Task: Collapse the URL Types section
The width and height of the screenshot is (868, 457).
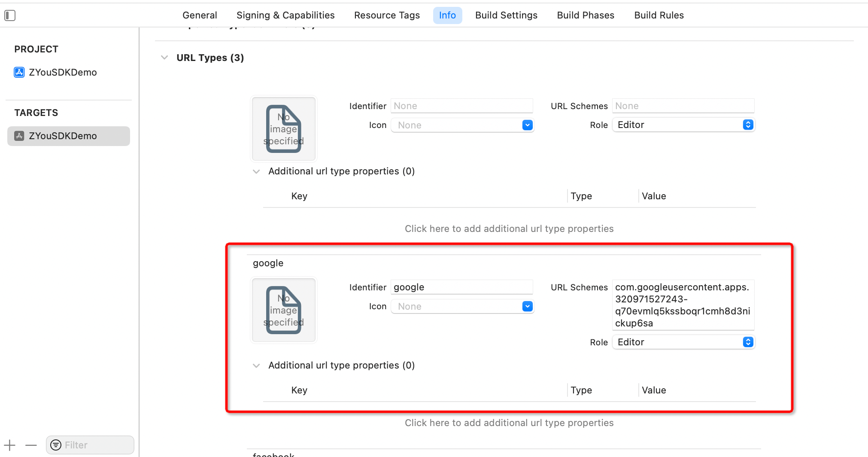Action: tap(164, 58)
